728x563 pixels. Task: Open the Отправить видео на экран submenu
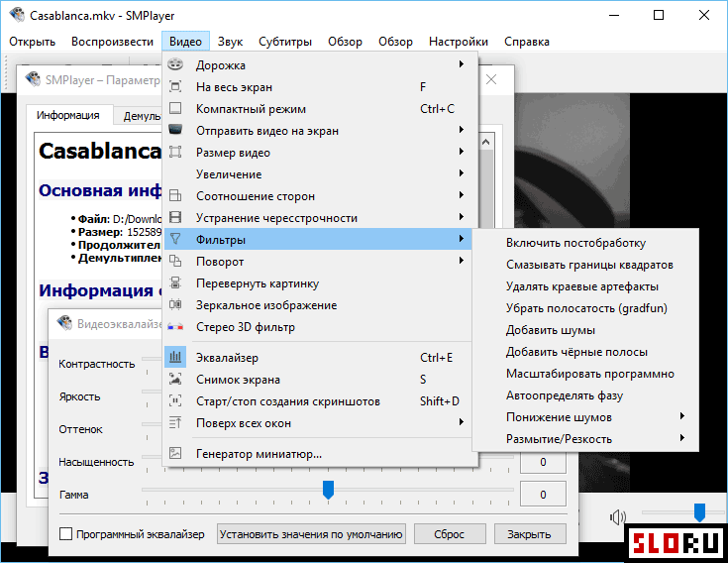click(x=318, y=131)
